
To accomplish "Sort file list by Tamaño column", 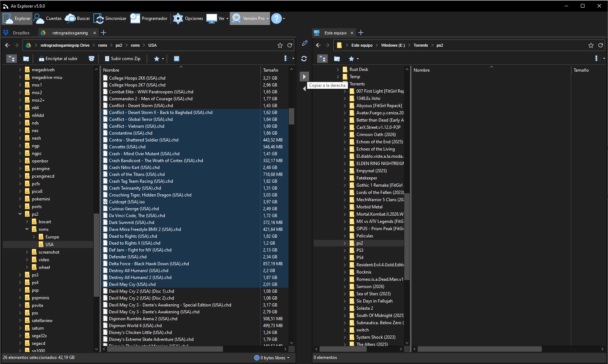I will pos(271,70).
